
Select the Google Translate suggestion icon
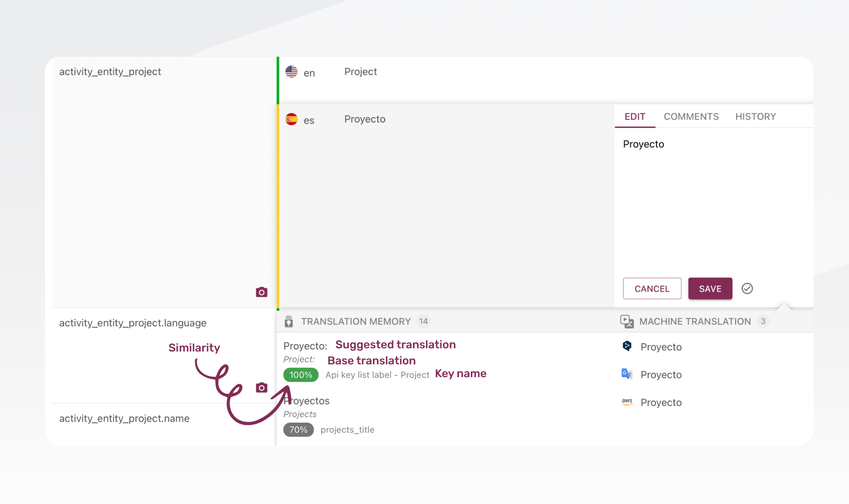(x=627, y=375)
